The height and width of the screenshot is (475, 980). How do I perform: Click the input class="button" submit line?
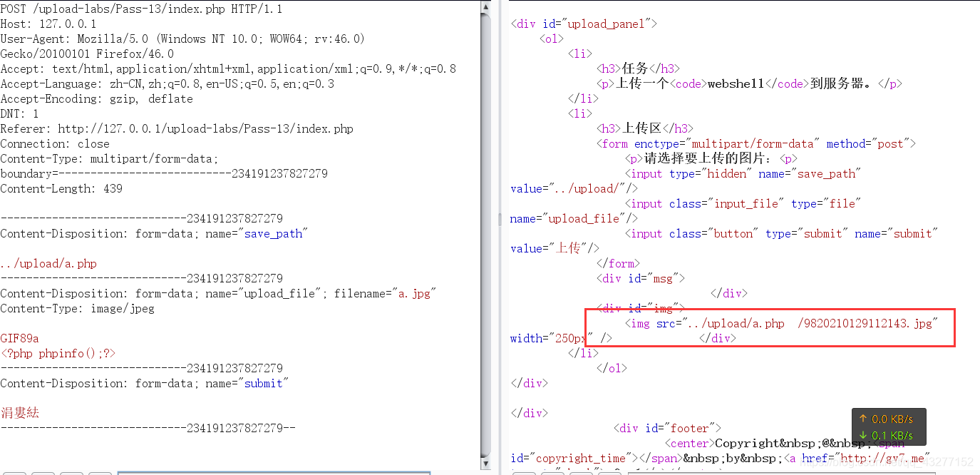coord(782,234)
